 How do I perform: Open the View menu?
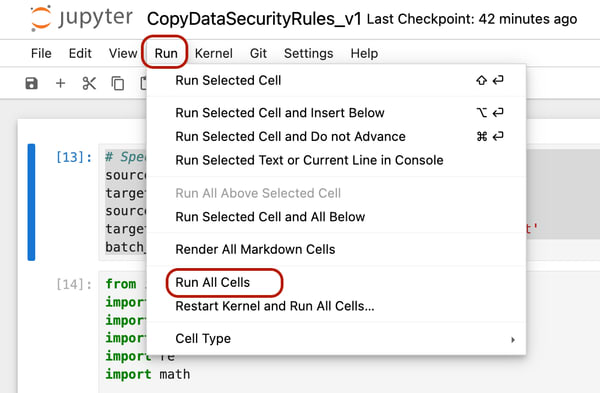point(123,53)
